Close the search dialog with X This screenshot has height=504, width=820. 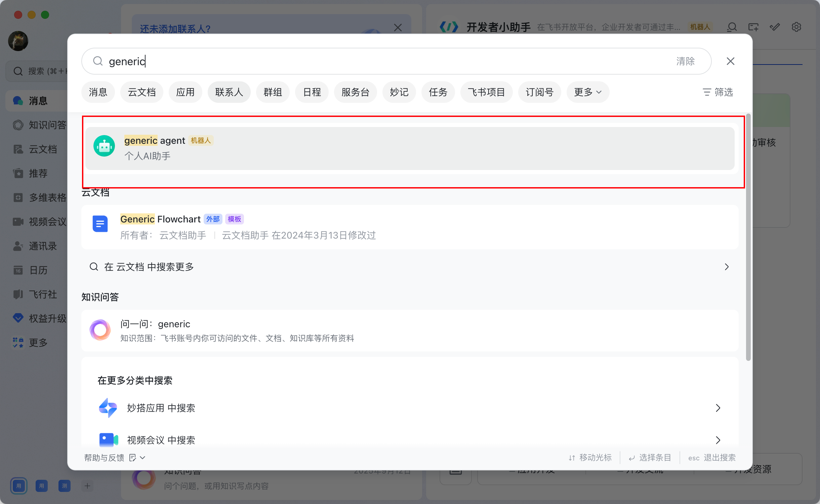(731, 61)
